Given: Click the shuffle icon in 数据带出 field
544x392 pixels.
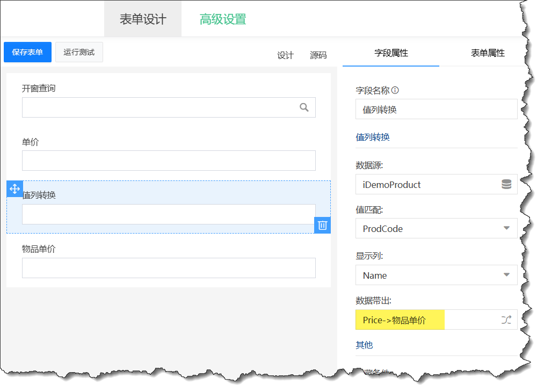Looking at the screenshot, I should click(506, 320).
